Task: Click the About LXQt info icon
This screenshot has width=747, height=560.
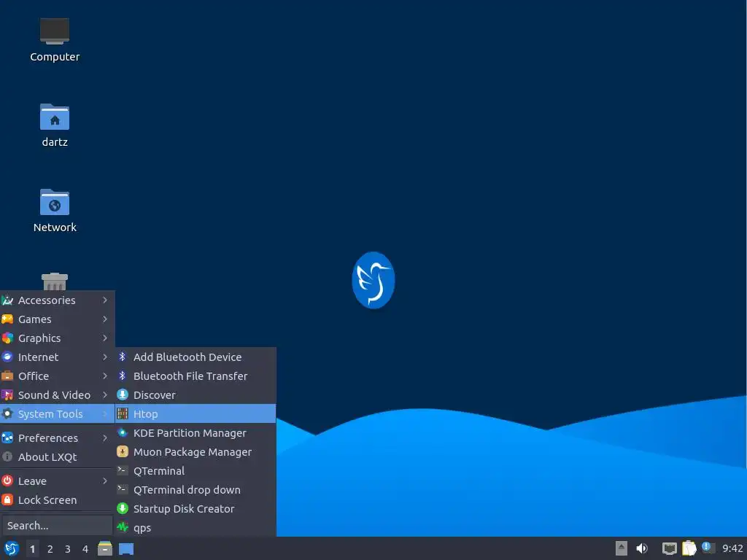Action: tap(7, 456)
